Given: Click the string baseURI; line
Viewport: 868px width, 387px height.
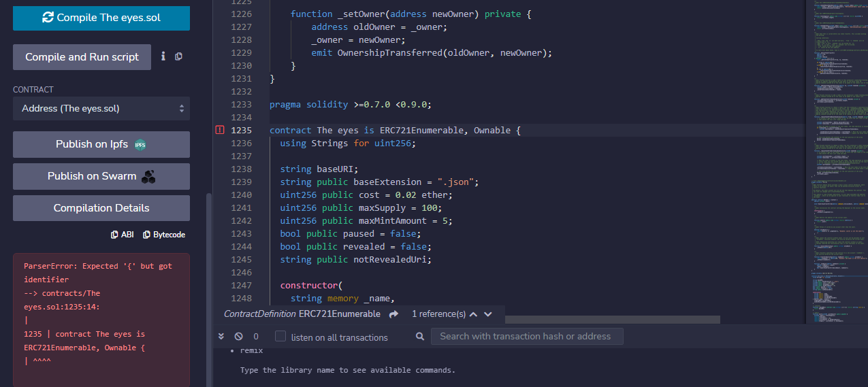Looking at the screenshot, I should click(319, 169).
